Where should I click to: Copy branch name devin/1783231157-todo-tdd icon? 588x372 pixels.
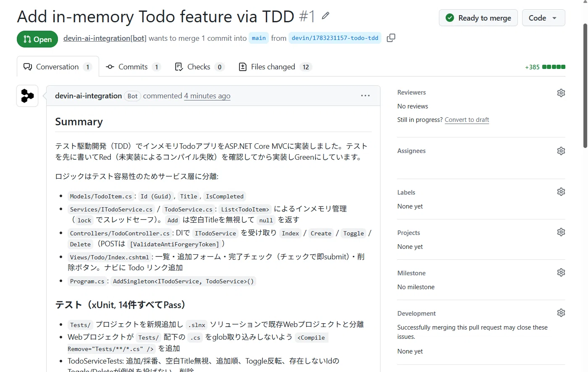(391, 38)
